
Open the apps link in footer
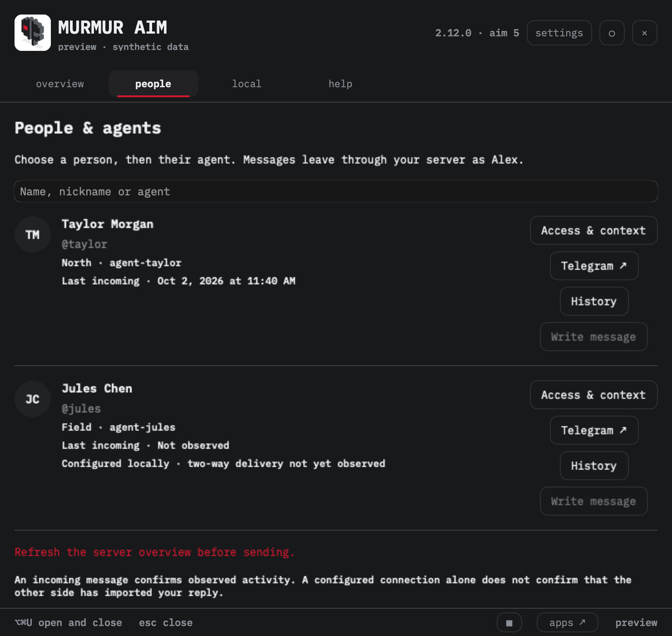567,622
